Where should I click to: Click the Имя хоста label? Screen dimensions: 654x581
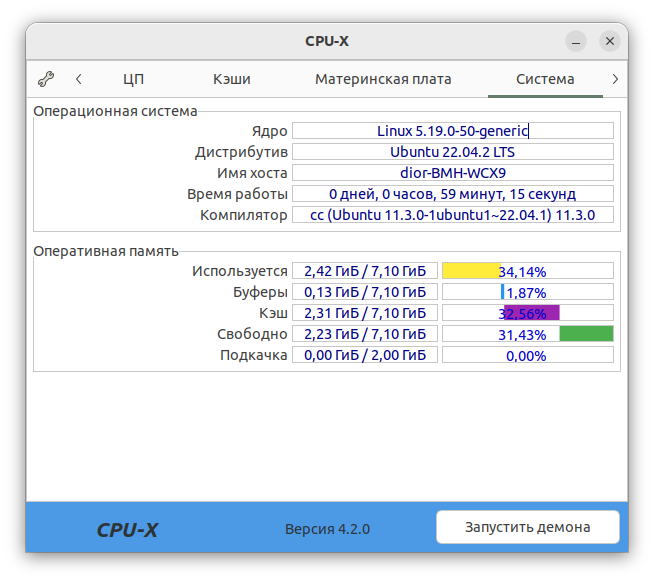252,173
